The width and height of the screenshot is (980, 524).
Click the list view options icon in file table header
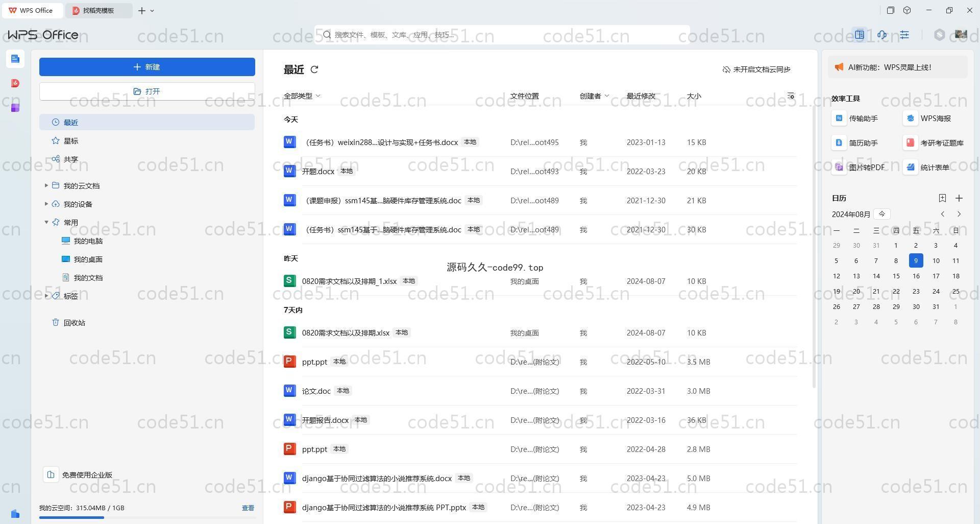[x=791, y=96]
